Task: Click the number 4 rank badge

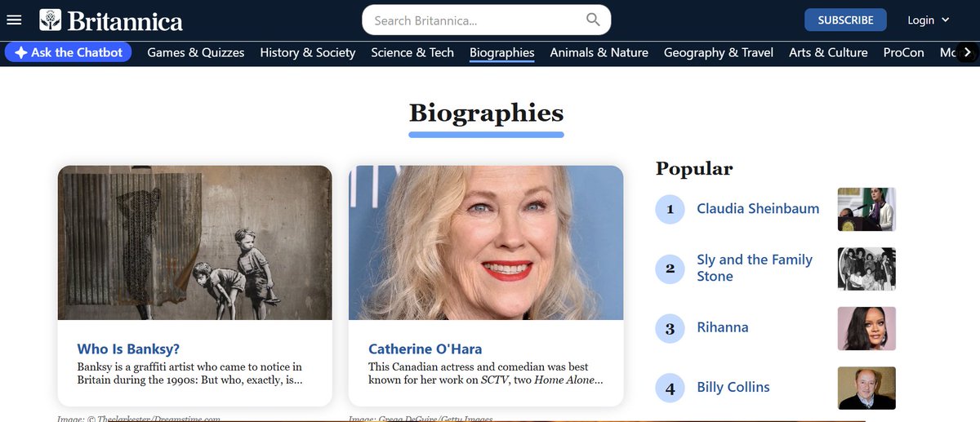Action: point(670,389)
